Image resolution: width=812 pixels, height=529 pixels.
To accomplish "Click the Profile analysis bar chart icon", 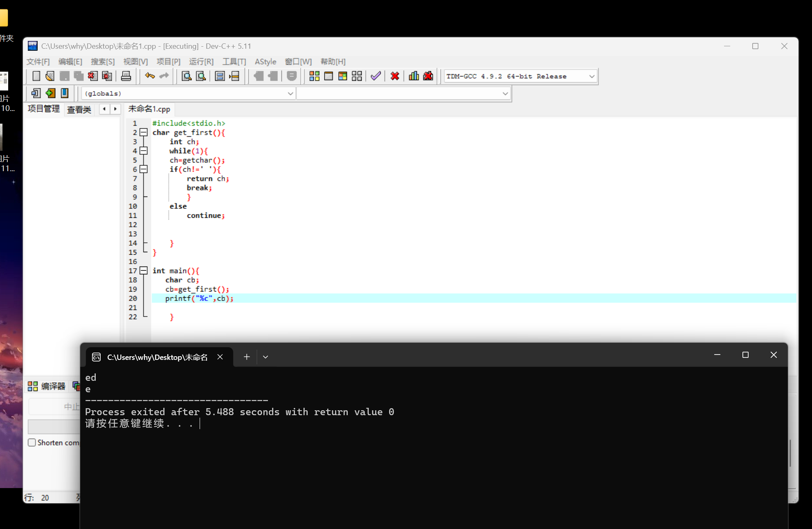I will click(414, 76).
